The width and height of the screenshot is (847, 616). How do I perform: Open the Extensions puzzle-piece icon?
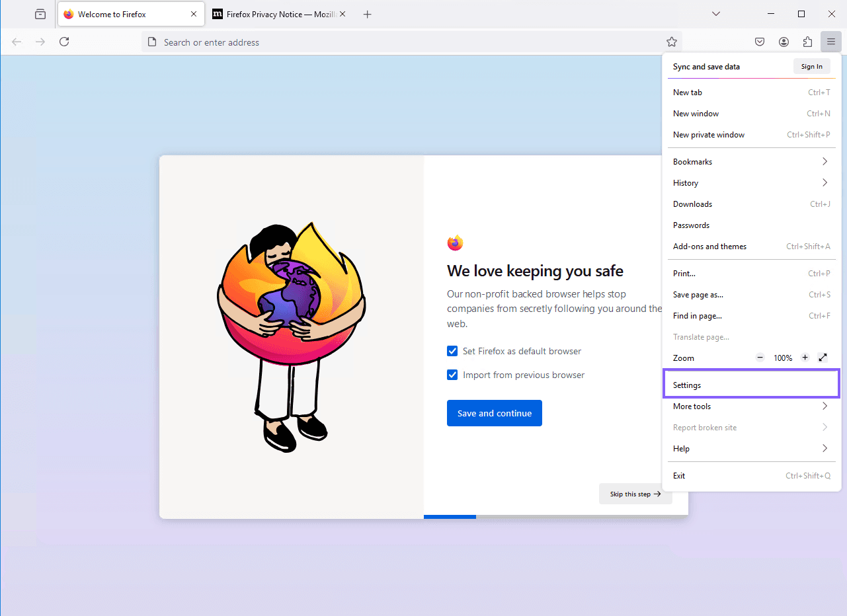pyautogui.click(x=807, y=42)
